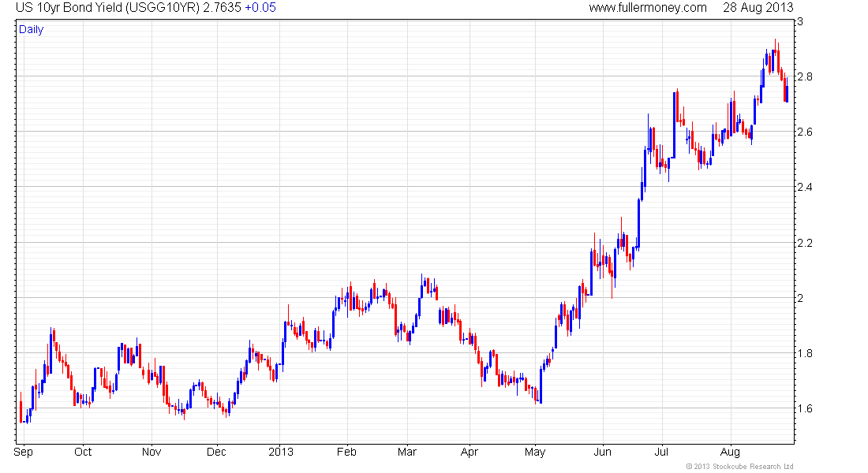
Task: Click the 'May' month label on x-axis
Action: coord(535,452)
